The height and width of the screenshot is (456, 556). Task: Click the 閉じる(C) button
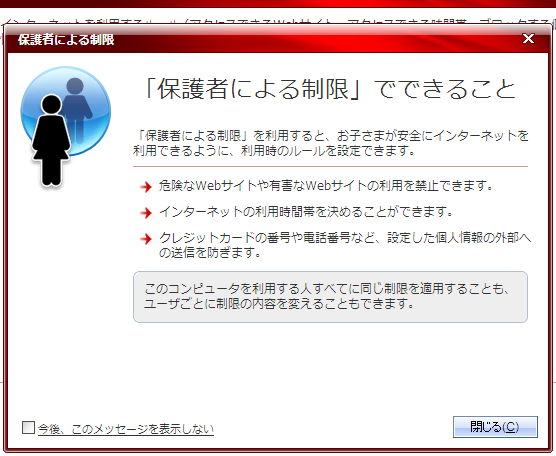[x=495, y=427]
